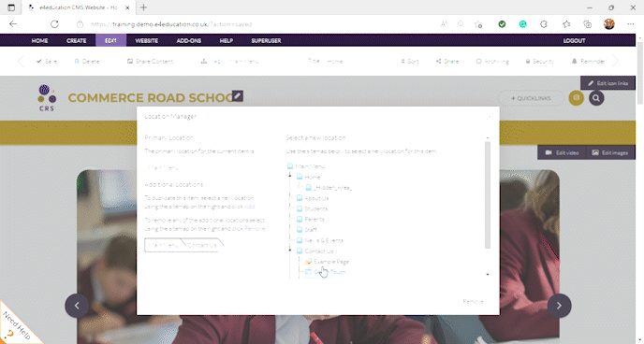Select _Hidden_Area_ in sitemap tree
The width and height of the screenshot is (644, 344).
pos(332,187)
